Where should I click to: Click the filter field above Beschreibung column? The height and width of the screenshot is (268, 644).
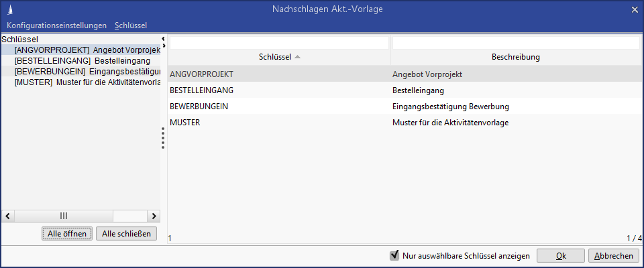pos(515,43)
